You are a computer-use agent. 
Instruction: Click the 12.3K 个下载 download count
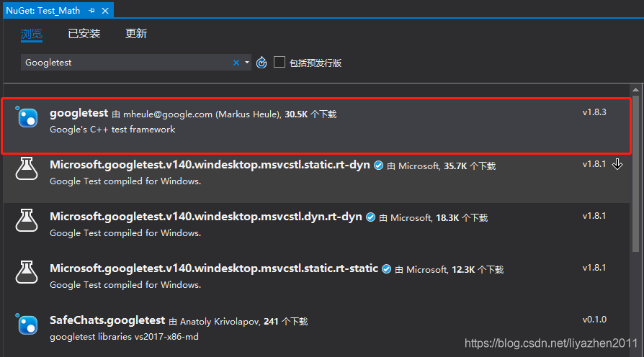click(478, 269)
